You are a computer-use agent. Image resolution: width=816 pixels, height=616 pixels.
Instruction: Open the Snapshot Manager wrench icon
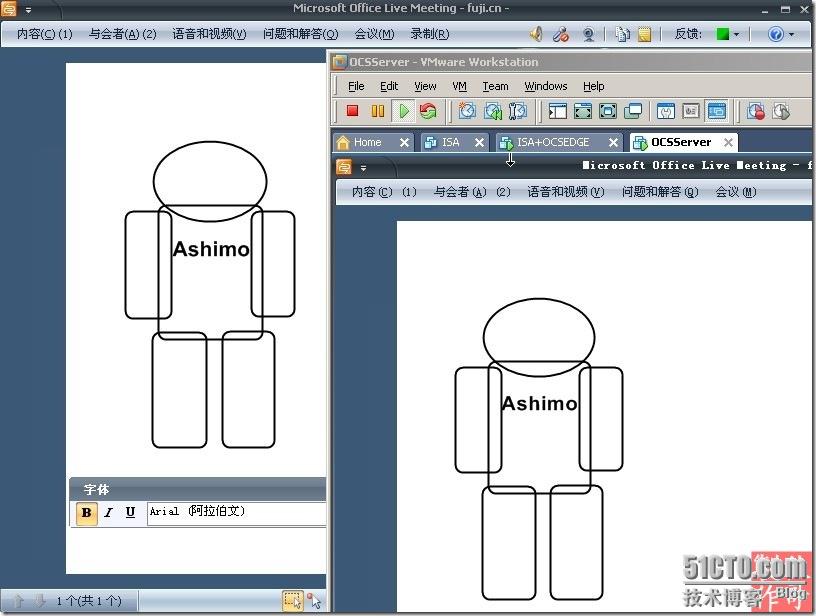tap(518, 111)
